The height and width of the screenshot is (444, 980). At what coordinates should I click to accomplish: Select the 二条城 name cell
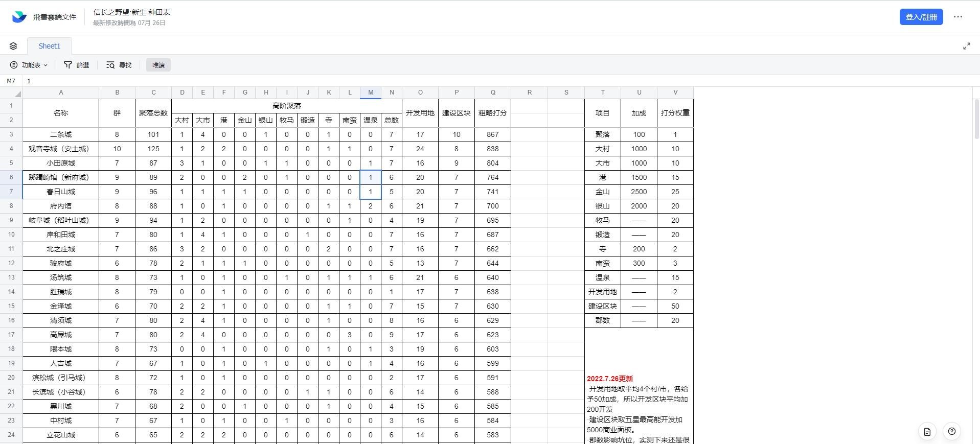tap(61, 134)
